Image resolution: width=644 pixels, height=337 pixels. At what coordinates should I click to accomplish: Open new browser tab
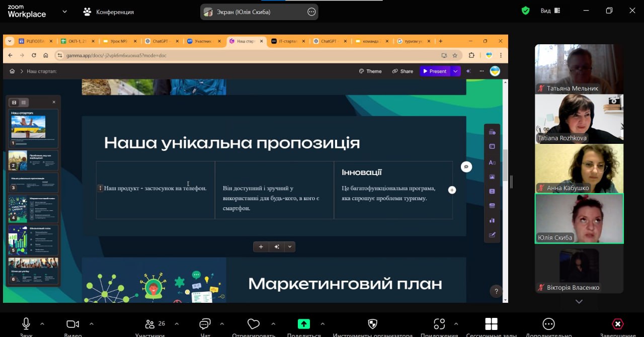click(x=441, y=41)
